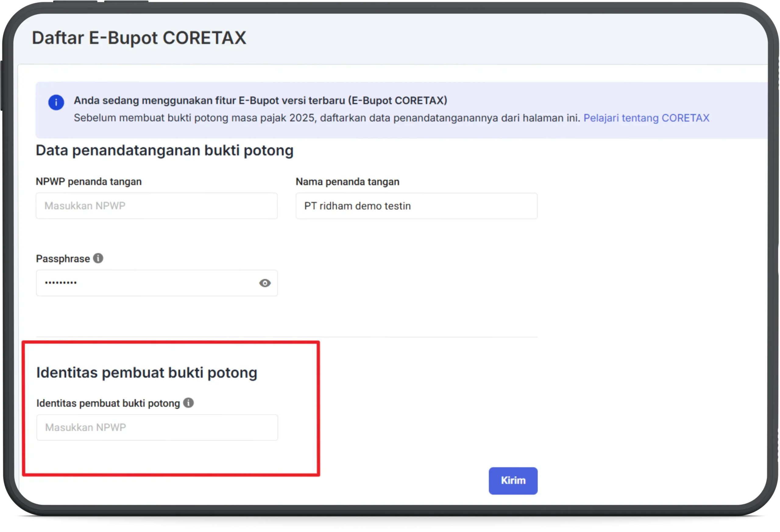Open the Pelajari tentang CORETAX link
The height and width of the screenshot is (532, 780).
point(647,118)
